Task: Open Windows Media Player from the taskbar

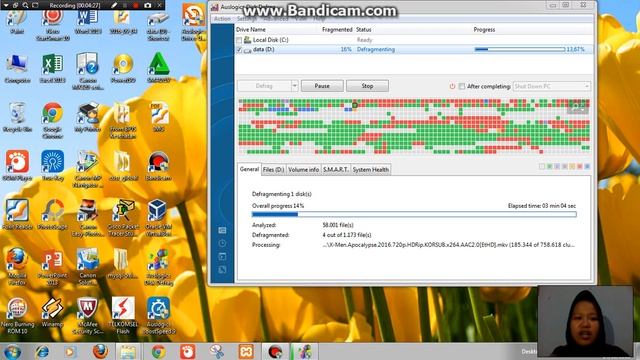Action: (x=70, y=351)
